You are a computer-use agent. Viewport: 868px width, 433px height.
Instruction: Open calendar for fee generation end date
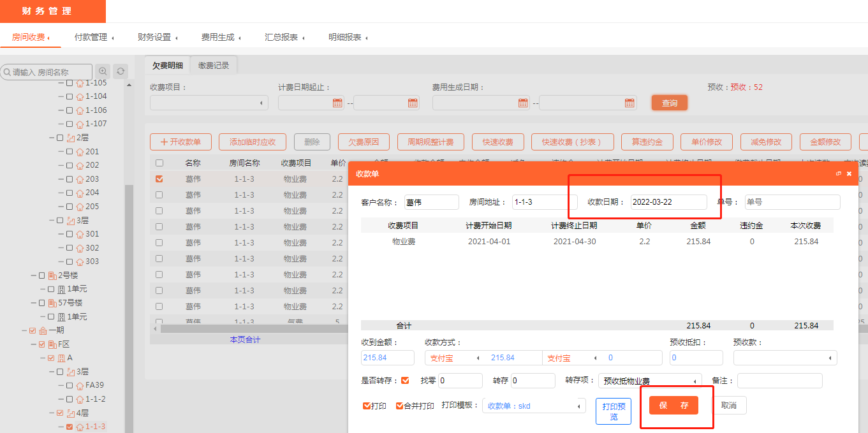pos(629,103)
